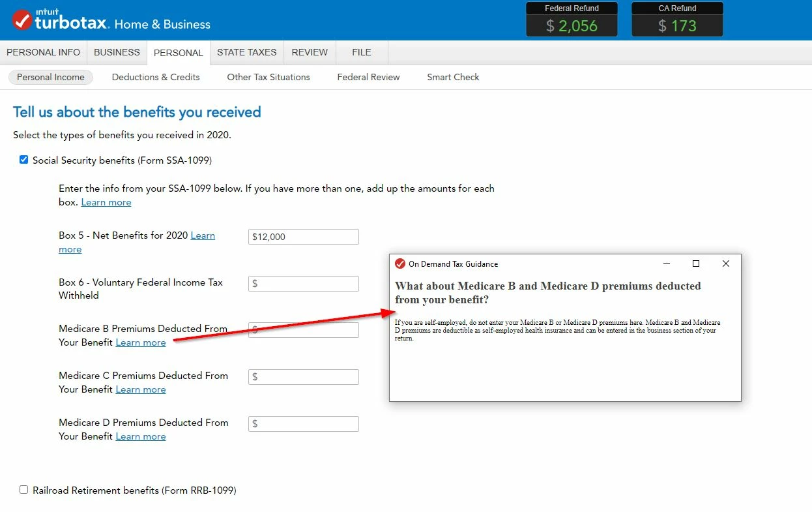Switch to the FILE tab

point(362,53)
